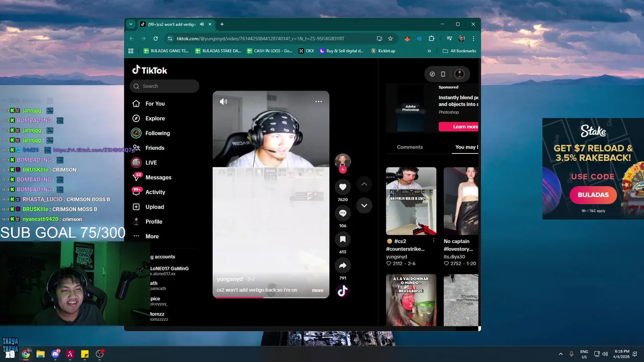The width and height of the screenshot is (644, 362).
Task: Open the taskbar volume control
Action: (605, 354)
